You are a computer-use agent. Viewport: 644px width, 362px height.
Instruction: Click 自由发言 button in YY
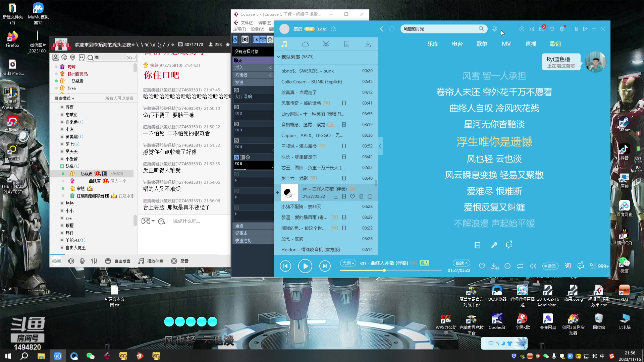tap(118, 261)
